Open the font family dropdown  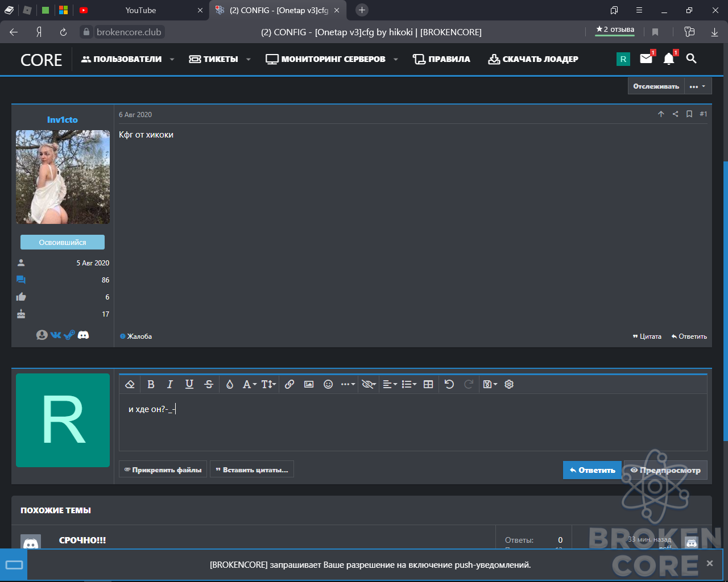click(x=249, y=384)
